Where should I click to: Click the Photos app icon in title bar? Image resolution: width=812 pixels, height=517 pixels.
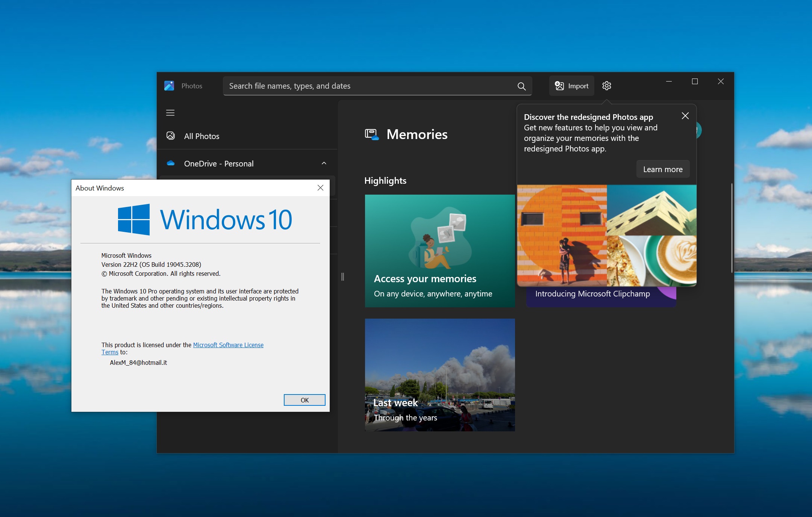[x=170, y=85]
